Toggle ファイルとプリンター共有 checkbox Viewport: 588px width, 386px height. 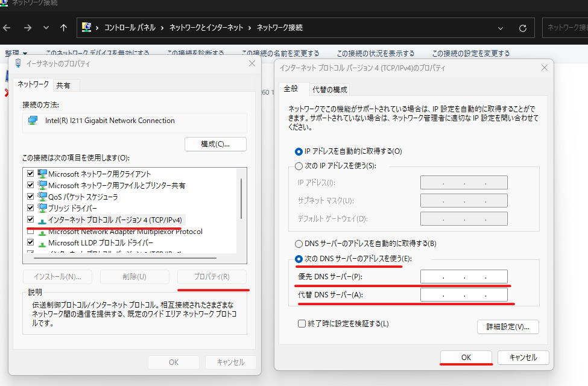pos(30,185)
